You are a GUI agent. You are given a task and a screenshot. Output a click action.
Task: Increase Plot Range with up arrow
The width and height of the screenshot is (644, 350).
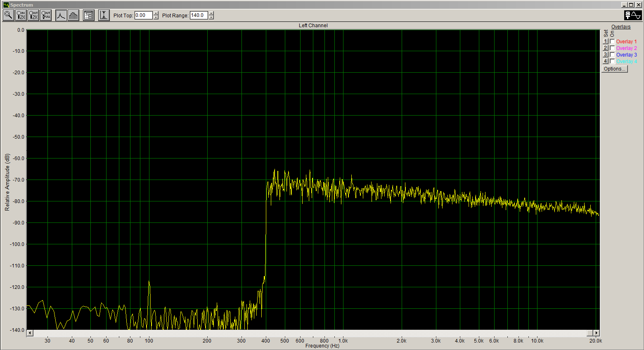211,13
